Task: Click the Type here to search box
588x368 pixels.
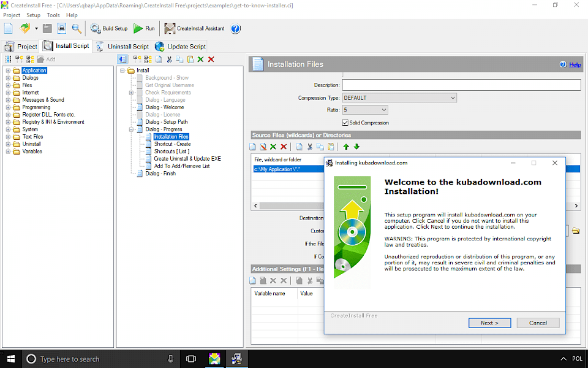Action: point(100,359)
